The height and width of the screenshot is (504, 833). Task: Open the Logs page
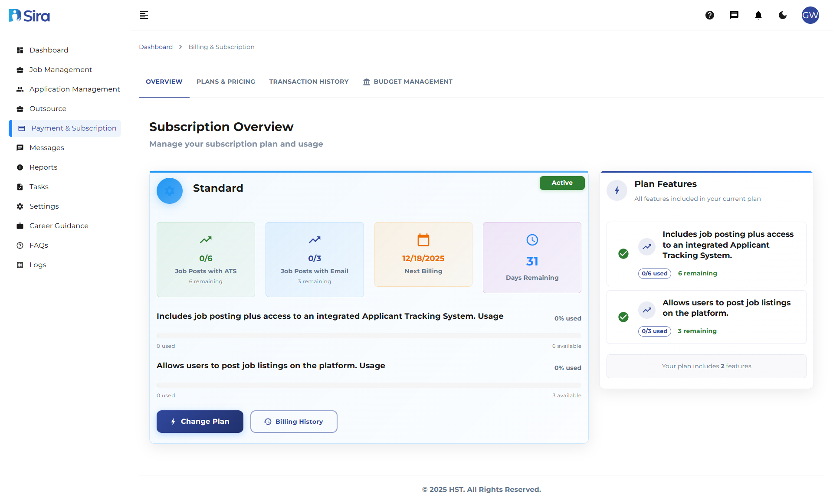coord(38,265)
